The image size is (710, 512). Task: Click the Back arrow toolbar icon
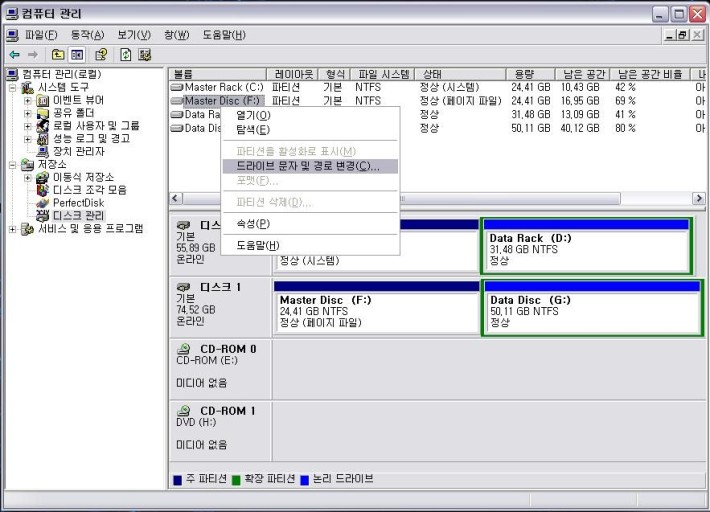[13, 54]
